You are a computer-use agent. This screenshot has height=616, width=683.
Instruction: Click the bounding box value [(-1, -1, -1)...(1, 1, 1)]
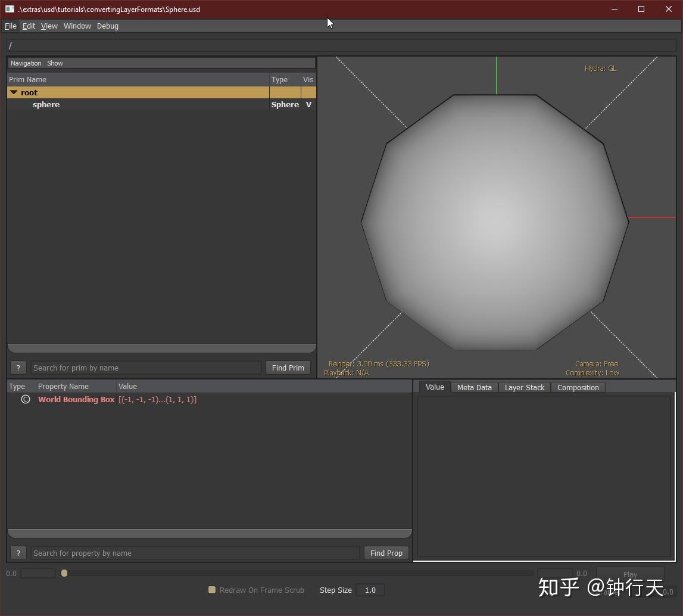tap(157, 400)
